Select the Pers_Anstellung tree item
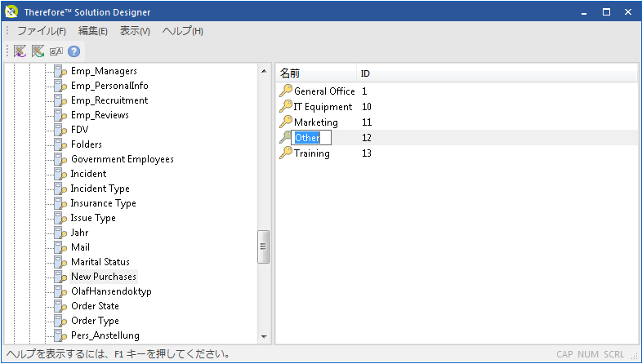Screen dimensions: 642x364 pos(105,335)
